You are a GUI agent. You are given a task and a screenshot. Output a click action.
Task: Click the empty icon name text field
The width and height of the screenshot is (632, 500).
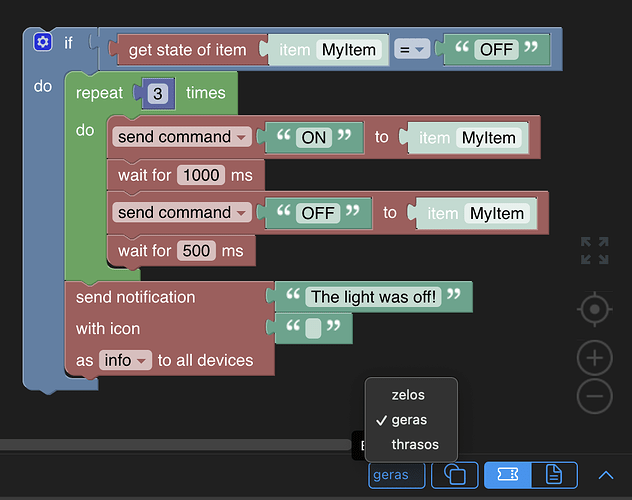[313, 328]
